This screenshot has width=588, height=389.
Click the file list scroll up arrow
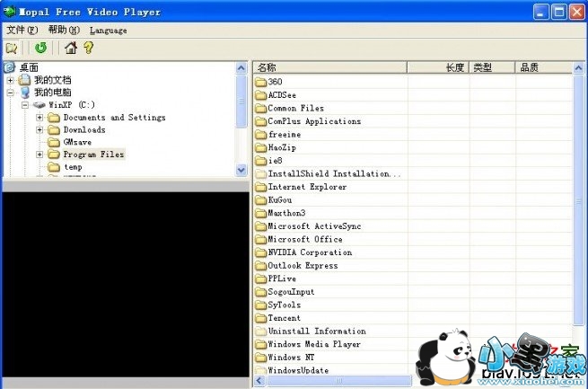coord(578,68)
